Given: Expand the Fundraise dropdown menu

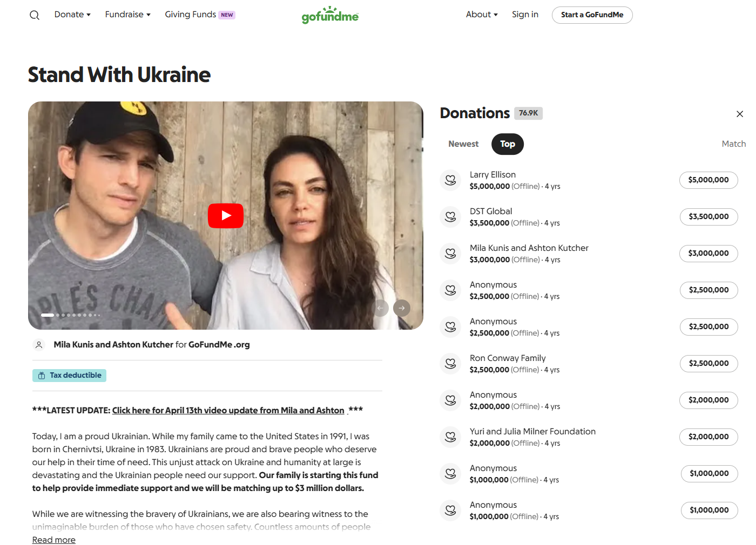Looking at the screenshot, I should click(127, 15).
